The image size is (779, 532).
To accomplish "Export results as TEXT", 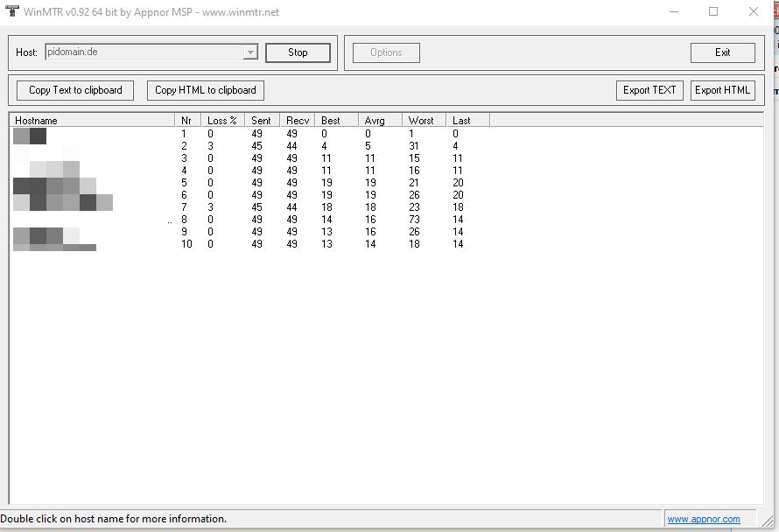I will pyautogui.click(x=649, y=90).
